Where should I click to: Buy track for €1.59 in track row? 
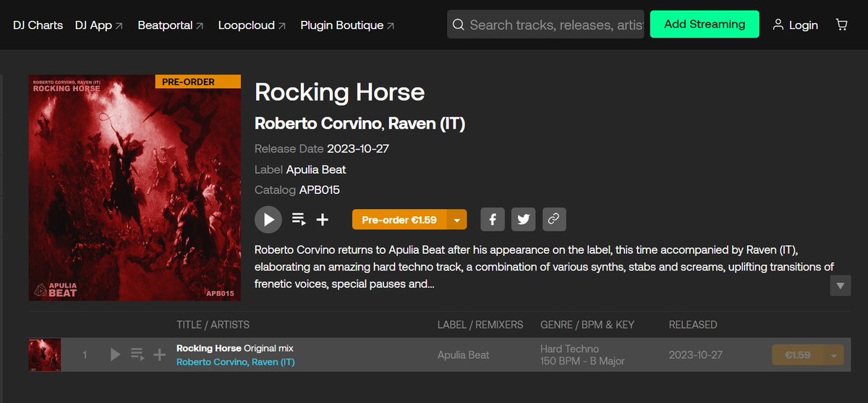(x=797, y=355)
